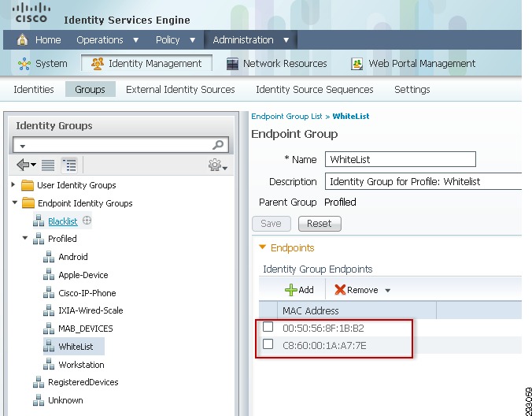Click the Remove button label
The height and width of the screenshot is (416, 532).
[362, 290]
